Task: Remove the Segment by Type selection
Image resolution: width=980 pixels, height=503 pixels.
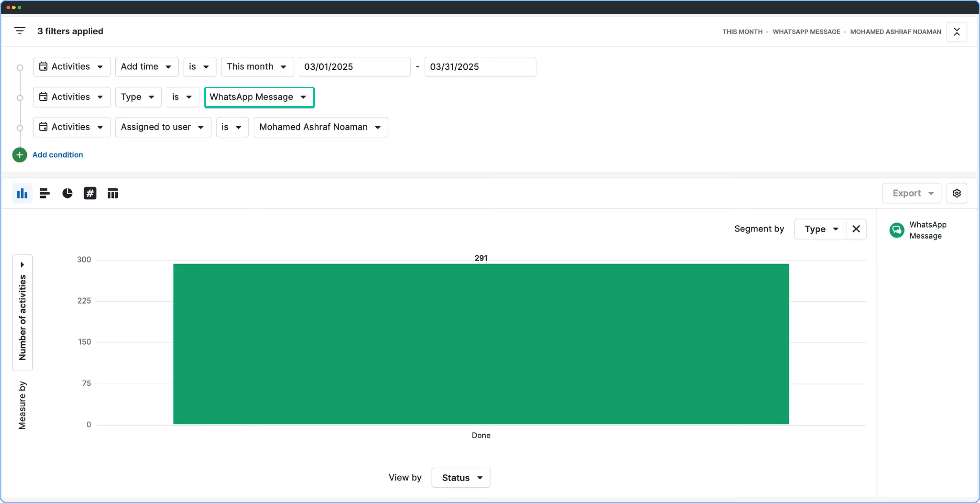Action: (x=856, y=229)
